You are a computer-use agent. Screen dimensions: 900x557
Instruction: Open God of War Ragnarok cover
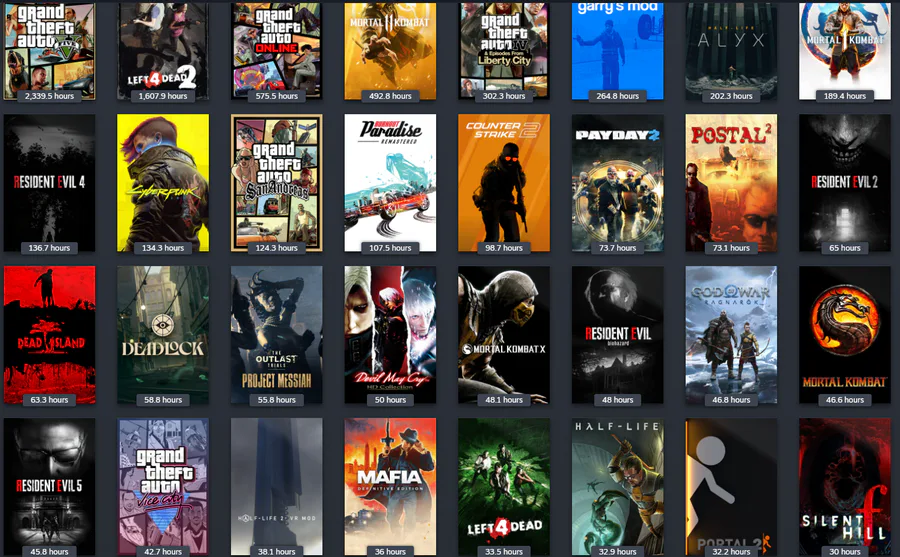coord(731,335)
